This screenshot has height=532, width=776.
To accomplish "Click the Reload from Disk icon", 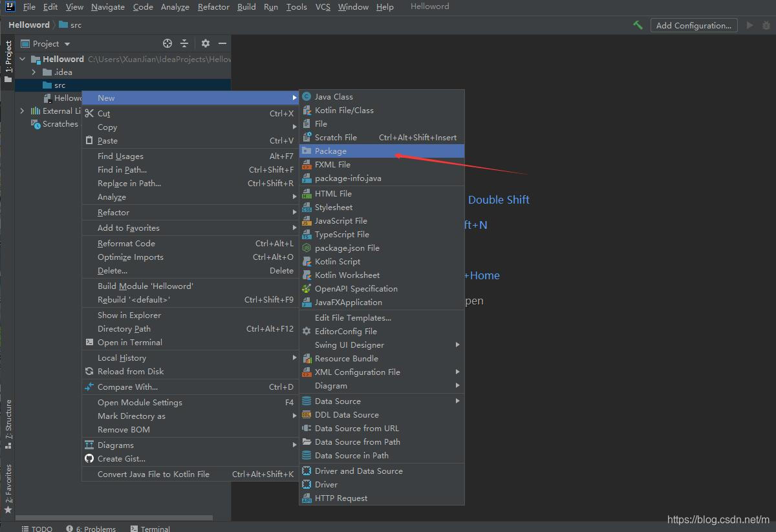I will (89, 372).
